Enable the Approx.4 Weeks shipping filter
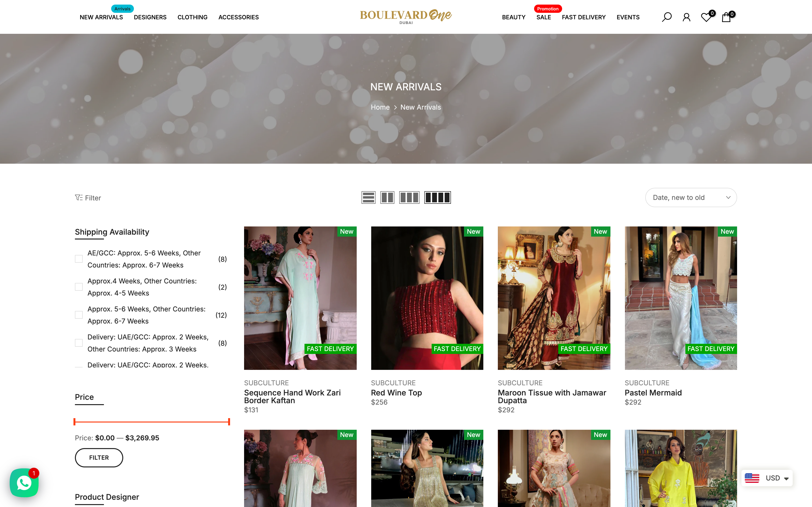 click(79, 287)
